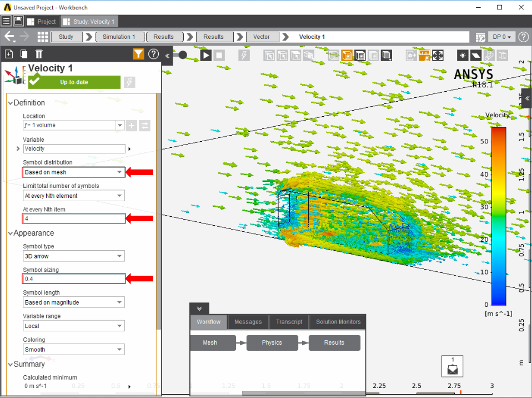
Task: Switch to the Transcript tab
Action: point(289,322)
